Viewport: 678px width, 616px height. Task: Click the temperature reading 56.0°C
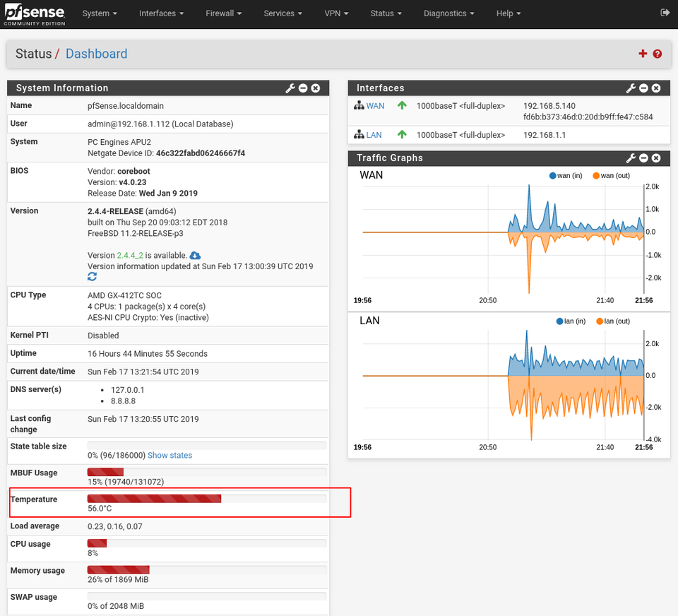(100, 509)
